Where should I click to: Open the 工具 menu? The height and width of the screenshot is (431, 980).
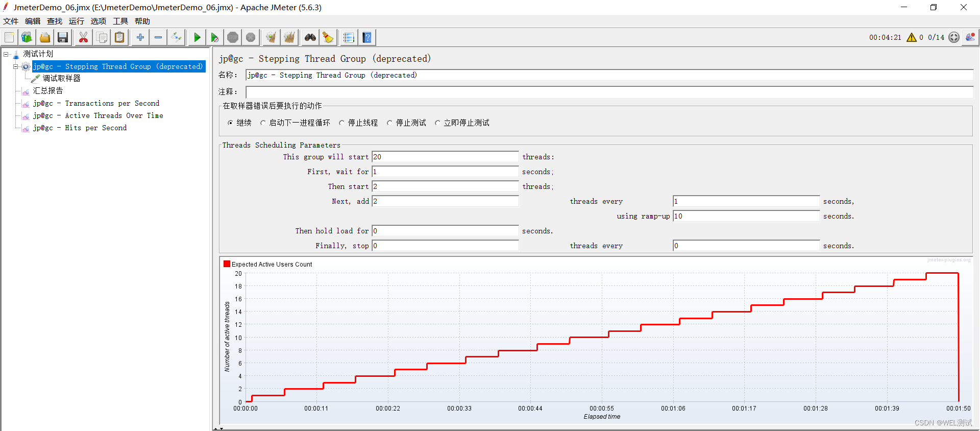(120, 21)
